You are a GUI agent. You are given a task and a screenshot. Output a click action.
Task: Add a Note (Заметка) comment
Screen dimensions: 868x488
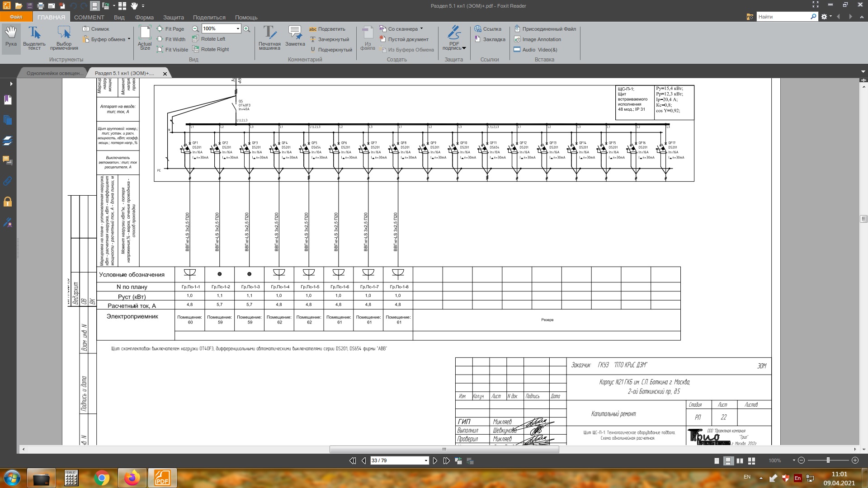point(295,36)
